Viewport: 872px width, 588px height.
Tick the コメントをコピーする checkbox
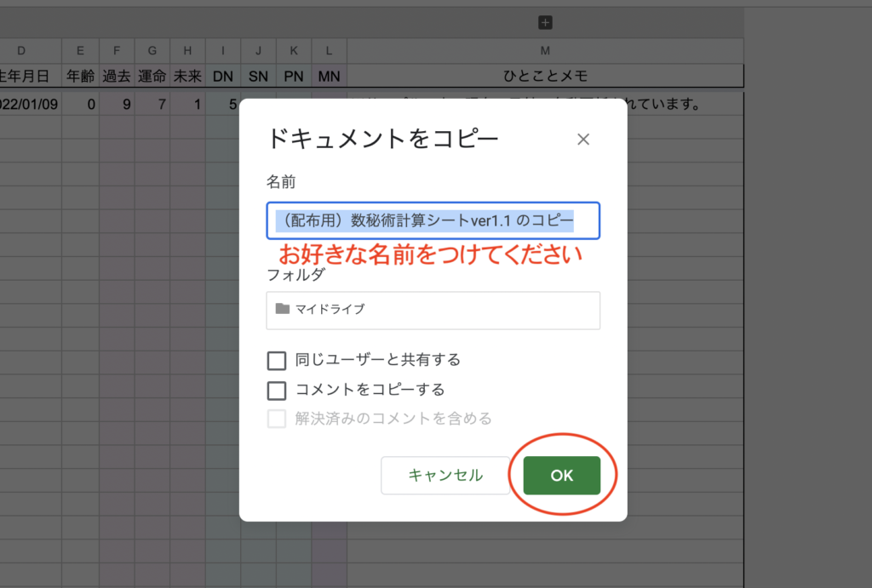pyautogui.click(x=277, y=391)
